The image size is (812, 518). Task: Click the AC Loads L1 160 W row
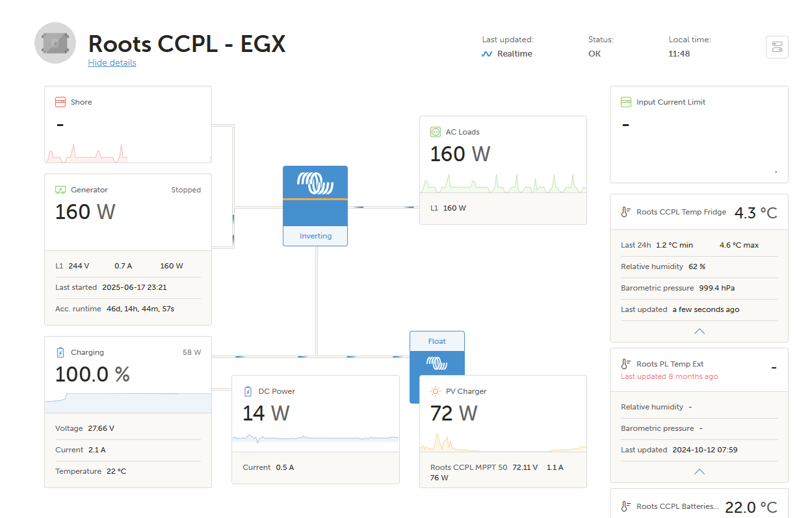[503, 208]
